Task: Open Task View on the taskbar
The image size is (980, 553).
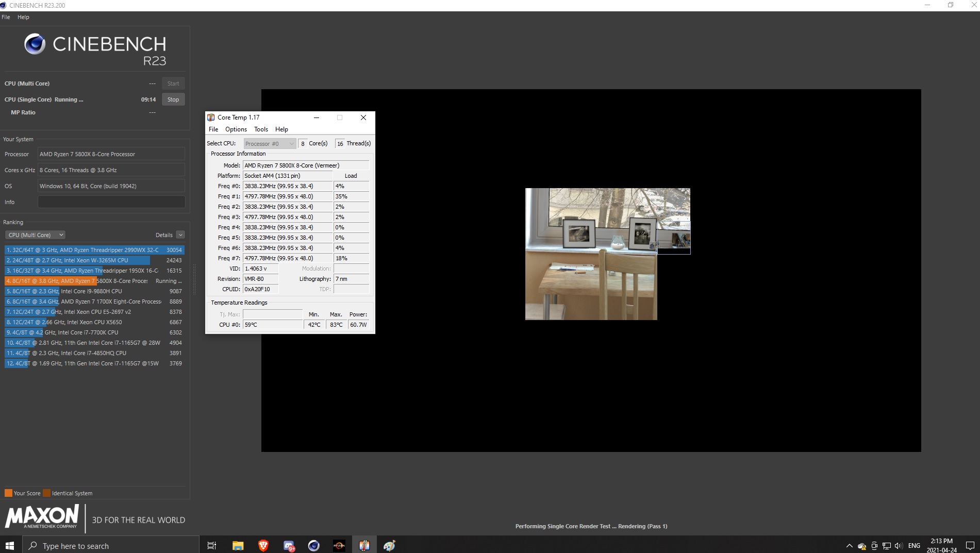Action: pos(211,545)
